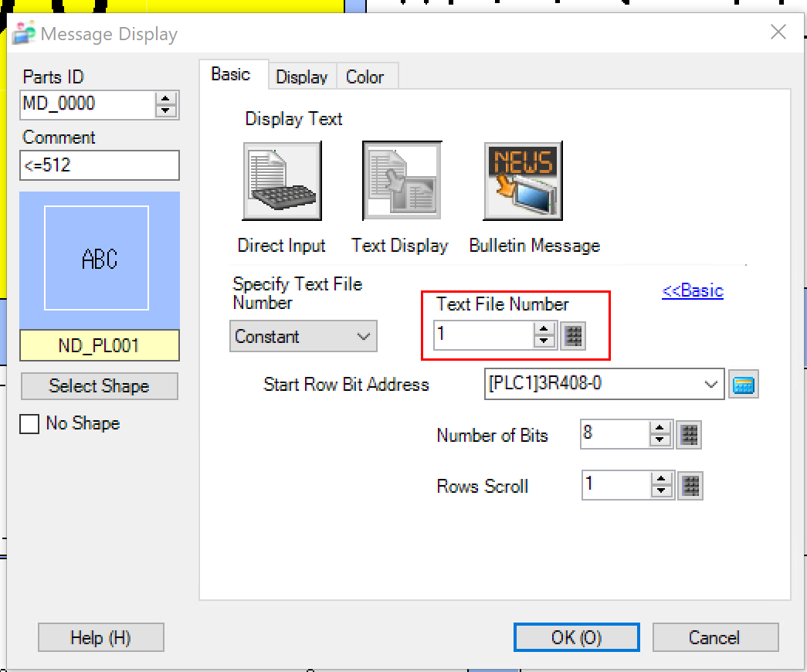
Task: Select the Text Display icon
Action: (402, 181)
